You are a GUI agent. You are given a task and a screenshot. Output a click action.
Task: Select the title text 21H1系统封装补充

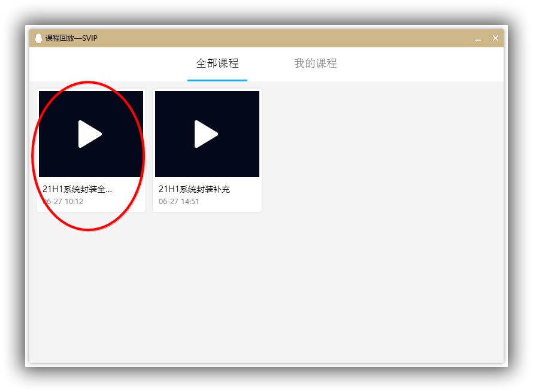coord(194,189)
